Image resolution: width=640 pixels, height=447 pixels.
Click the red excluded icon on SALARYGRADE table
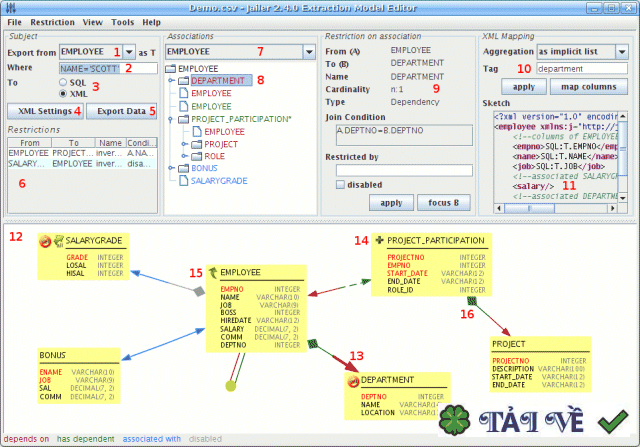pos(45,242)
